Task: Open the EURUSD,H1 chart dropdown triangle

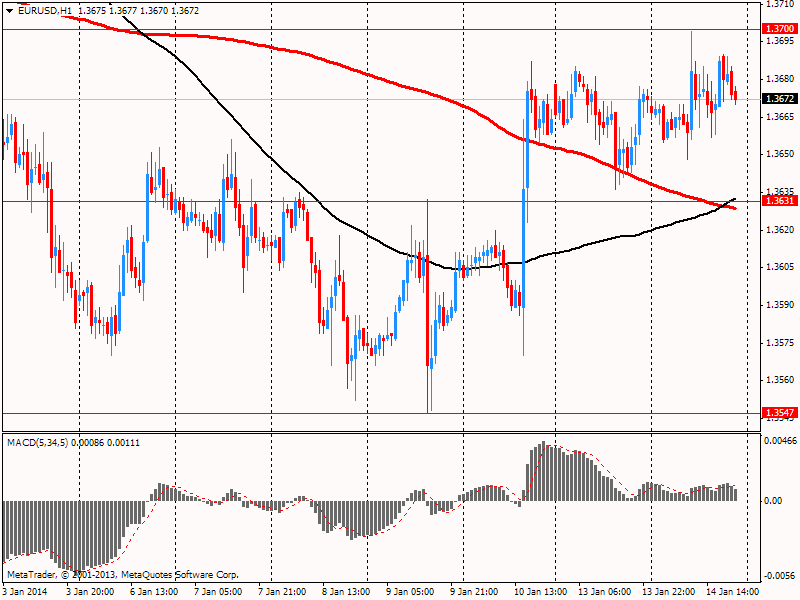Action: [x=10, y=11]
